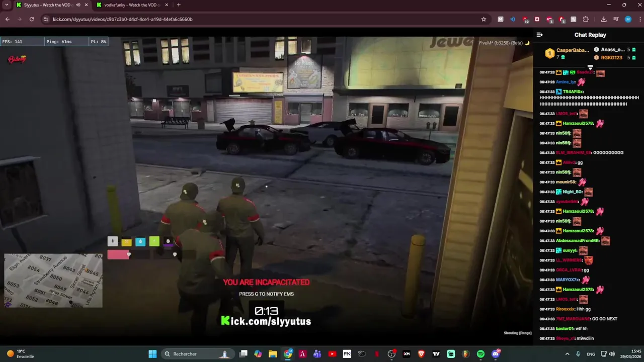Open CasperBaba's leaderboard entry

pos(567,53)
